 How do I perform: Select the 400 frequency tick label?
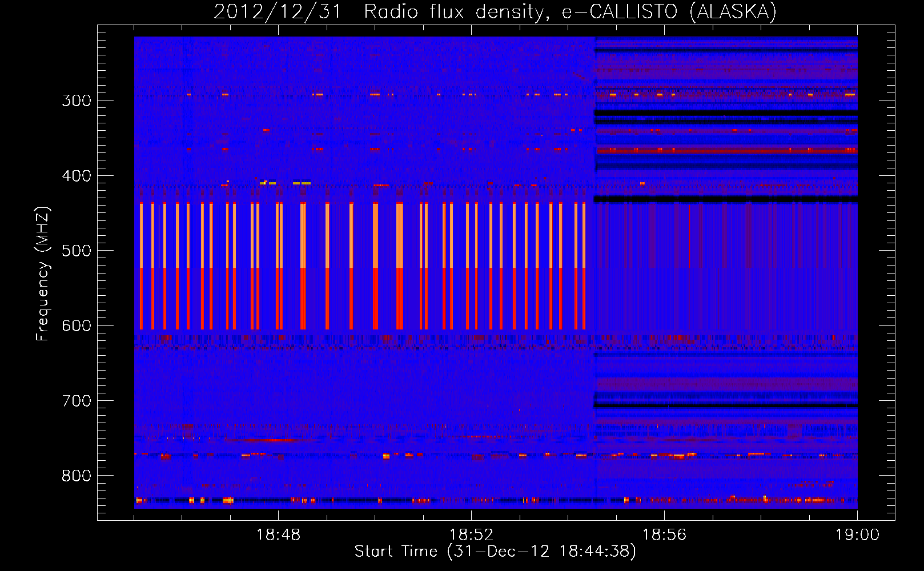pos(77,176)
